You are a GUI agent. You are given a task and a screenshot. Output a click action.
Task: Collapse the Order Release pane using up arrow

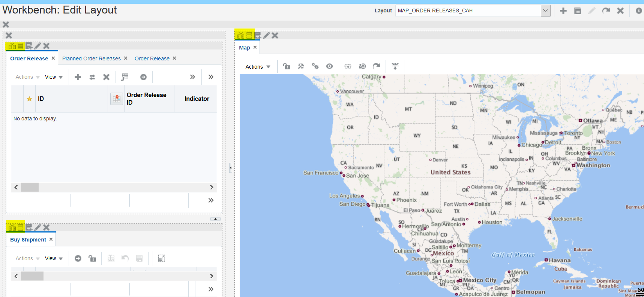point(215,219)
